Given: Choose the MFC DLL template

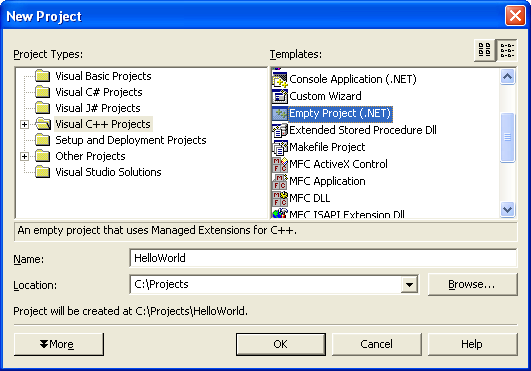Looking at the screenshot, I should 310,198.
